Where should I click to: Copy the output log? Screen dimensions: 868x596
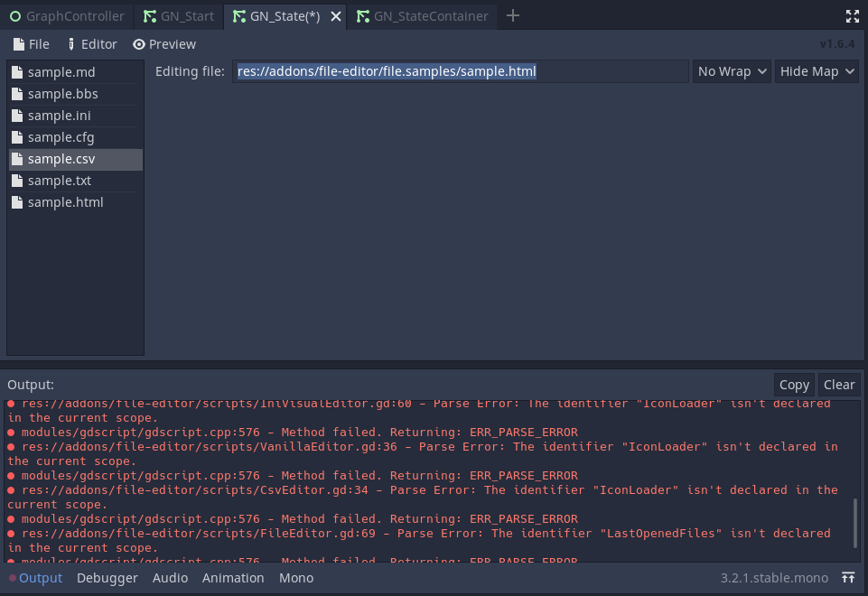794,384
